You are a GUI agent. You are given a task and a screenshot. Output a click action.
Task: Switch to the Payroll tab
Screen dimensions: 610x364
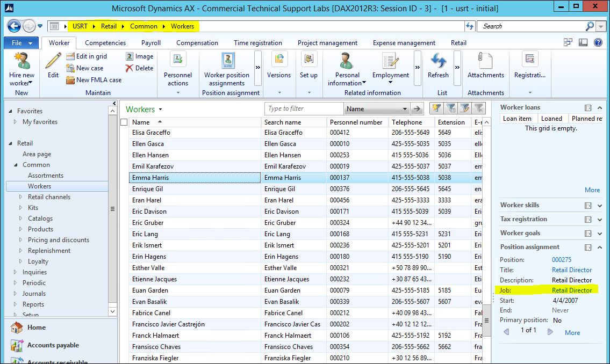coord(151,42)
